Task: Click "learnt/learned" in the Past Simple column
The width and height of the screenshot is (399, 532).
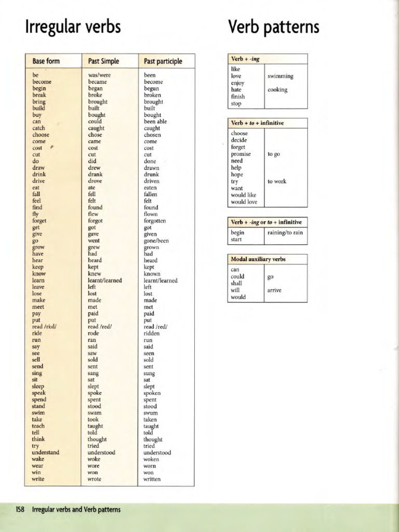Action: [x=105, y=280]
